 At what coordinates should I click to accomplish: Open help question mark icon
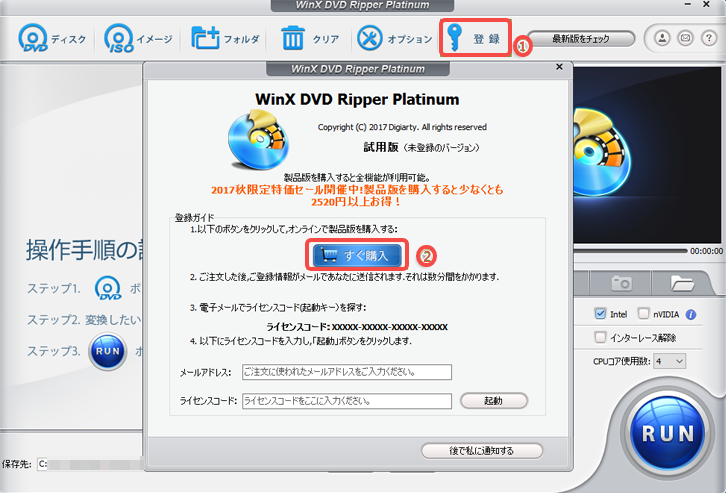pyautogui.click(x=708, y=38)
